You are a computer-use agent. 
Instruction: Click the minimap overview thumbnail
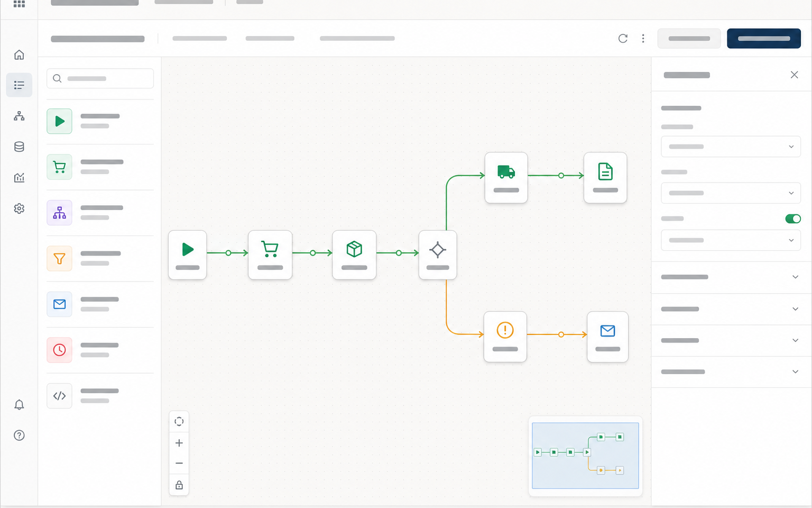585,456
